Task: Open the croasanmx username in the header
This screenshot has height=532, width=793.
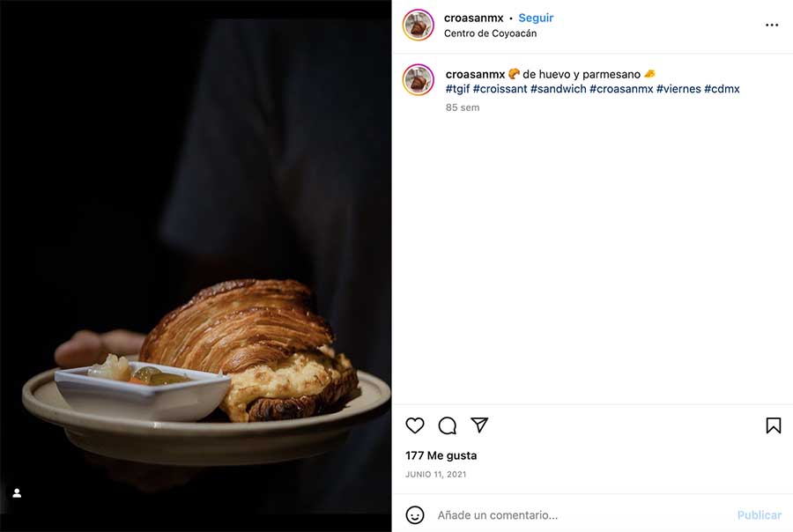Action: click(473, 18)
